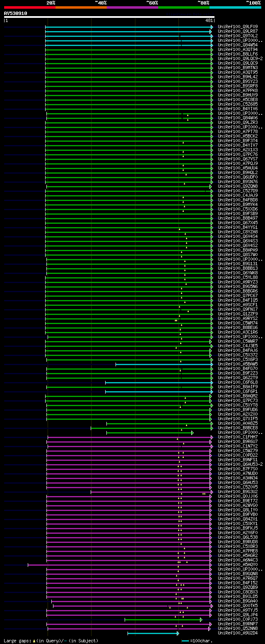
Task: Open hit UniRef100_A3QT94
Action: (238, 49)
